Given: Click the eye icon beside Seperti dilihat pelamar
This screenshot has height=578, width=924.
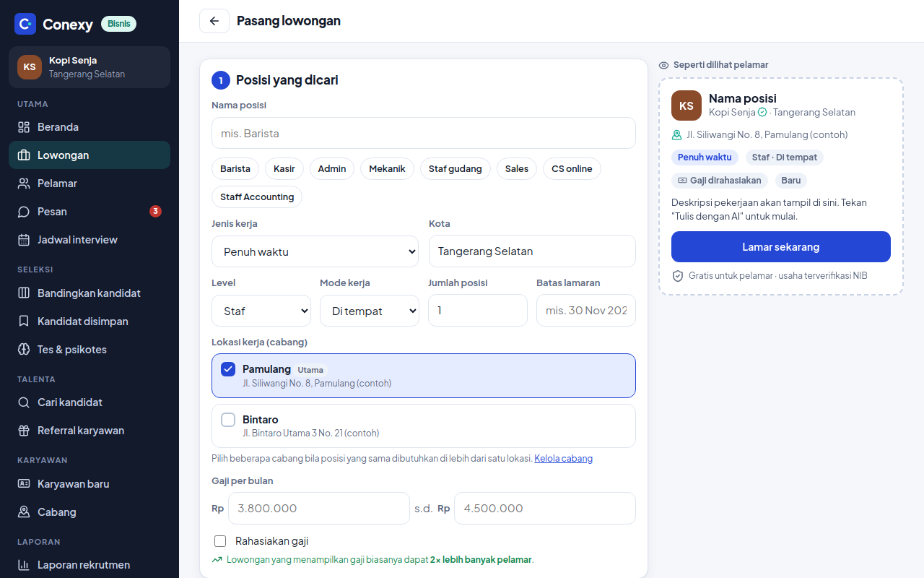Looking at the screenshot, I should pos(664,65).
